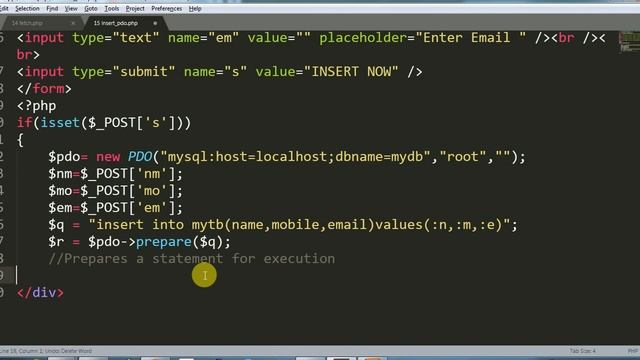Click the $nm=$_POST['nm']; line

click(x=116, y=174)
